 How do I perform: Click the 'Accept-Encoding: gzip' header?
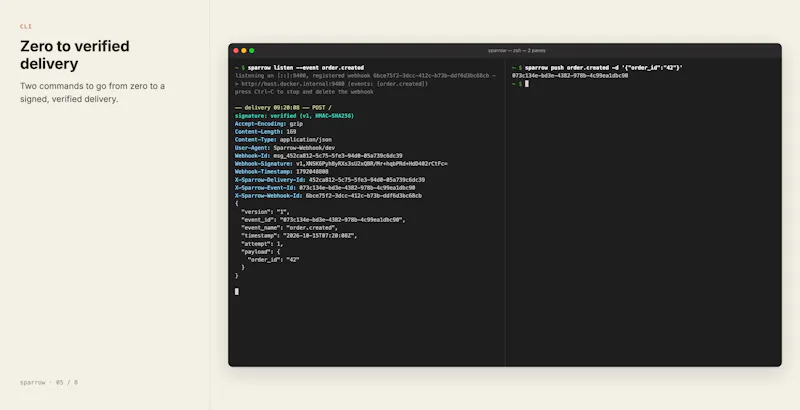coord(269,124)
